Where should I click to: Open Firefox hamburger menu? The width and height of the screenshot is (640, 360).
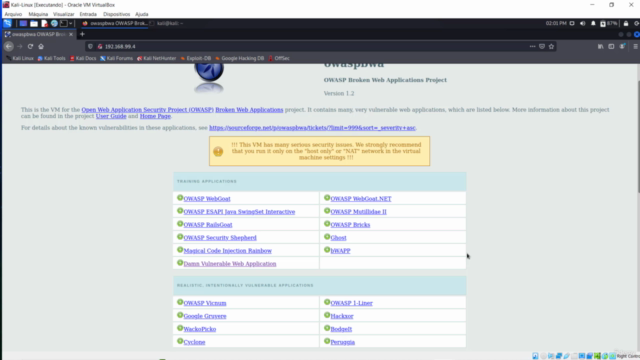click(636, 47)
